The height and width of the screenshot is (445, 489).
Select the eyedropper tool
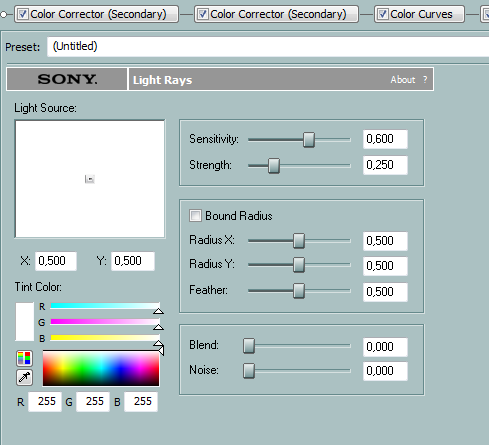click(24, 377)
